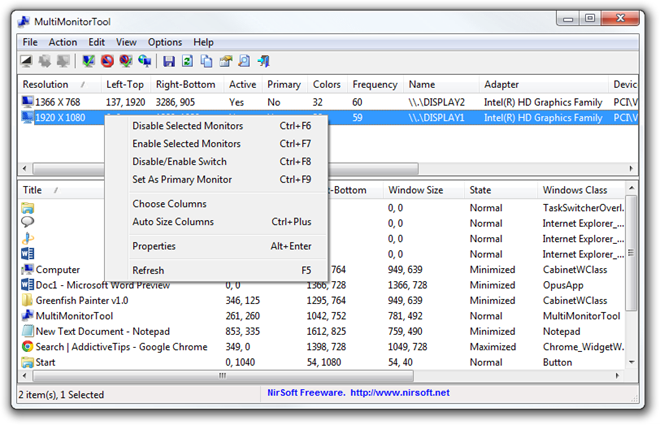Click the speech balloon icon in the untitled row
Image resolution: width=660 pixels, height=425 pixels.
(x=27, y=223)
